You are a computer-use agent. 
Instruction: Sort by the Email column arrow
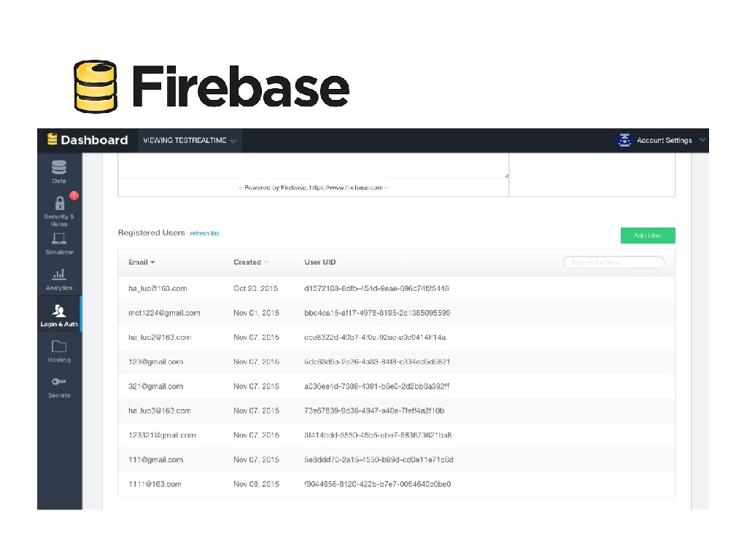click(x=152, y=262)
